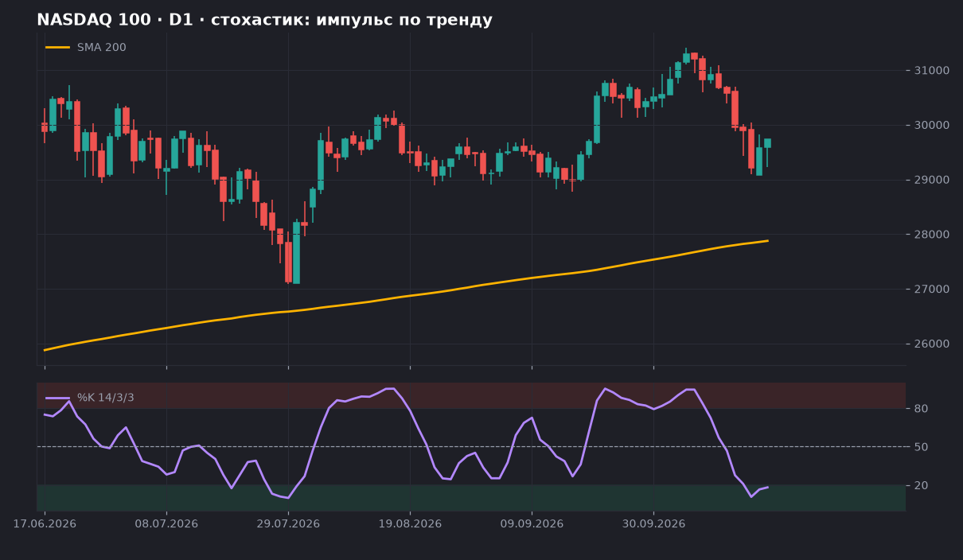Click the orange SMA 200 legend line swatch

[57, 48]
